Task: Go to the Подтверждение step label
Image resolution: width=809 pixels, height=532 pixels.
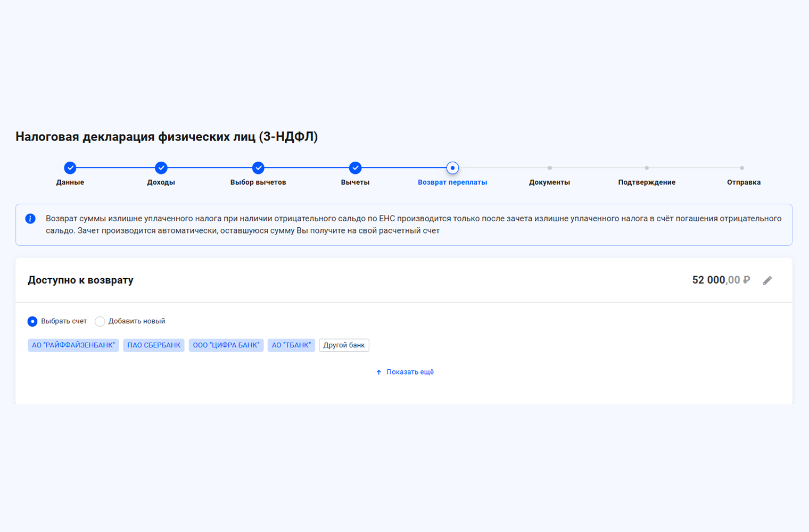Action: tap(647, 182)
